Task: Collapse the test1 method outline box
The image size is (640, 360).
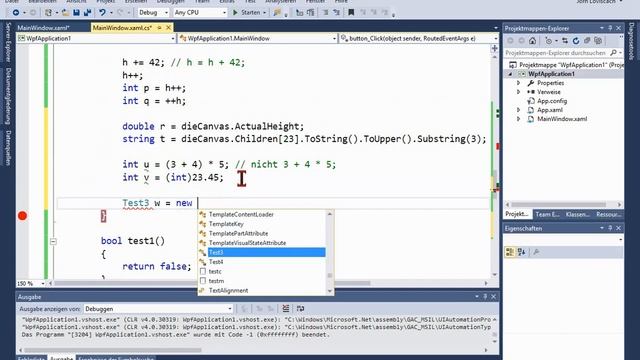Action: [53, 241]
